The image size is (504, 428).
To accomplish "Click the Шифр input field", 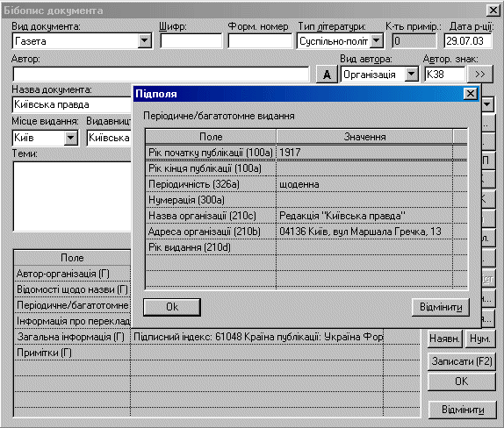I will (191, 40).
